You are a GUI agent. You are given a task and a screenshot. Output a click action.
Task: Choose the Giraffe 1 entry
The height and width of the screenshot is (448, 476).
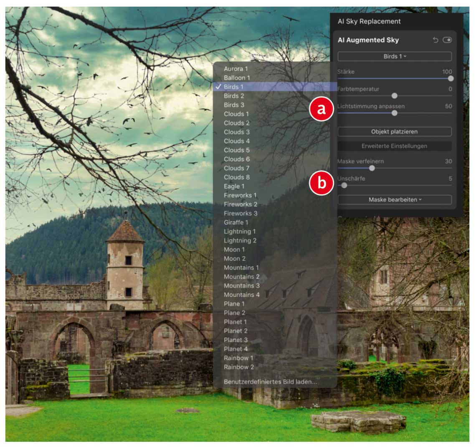tap(236, 222)
